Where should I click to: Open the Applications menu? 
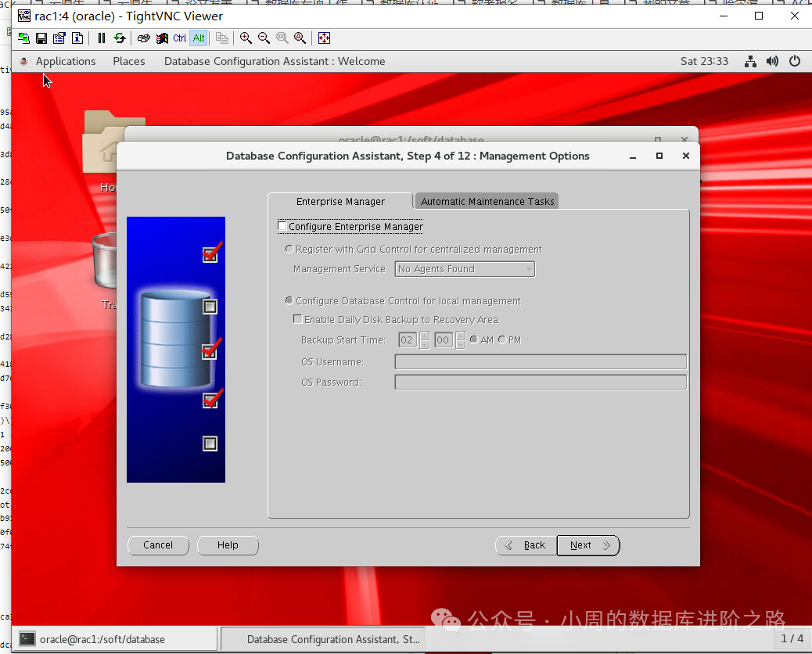66,61
